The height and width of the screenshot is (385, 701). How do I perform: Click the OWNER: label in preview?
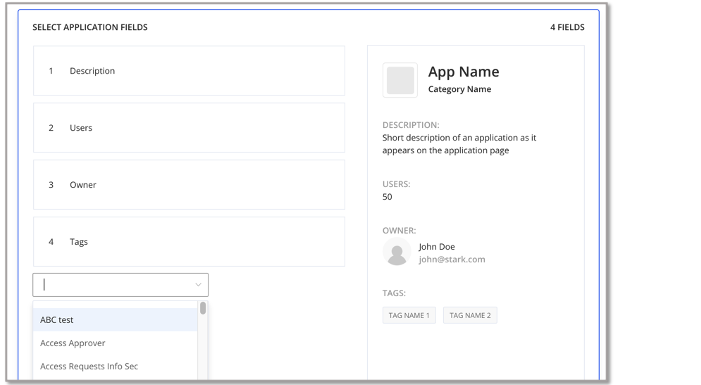[399, 230]
